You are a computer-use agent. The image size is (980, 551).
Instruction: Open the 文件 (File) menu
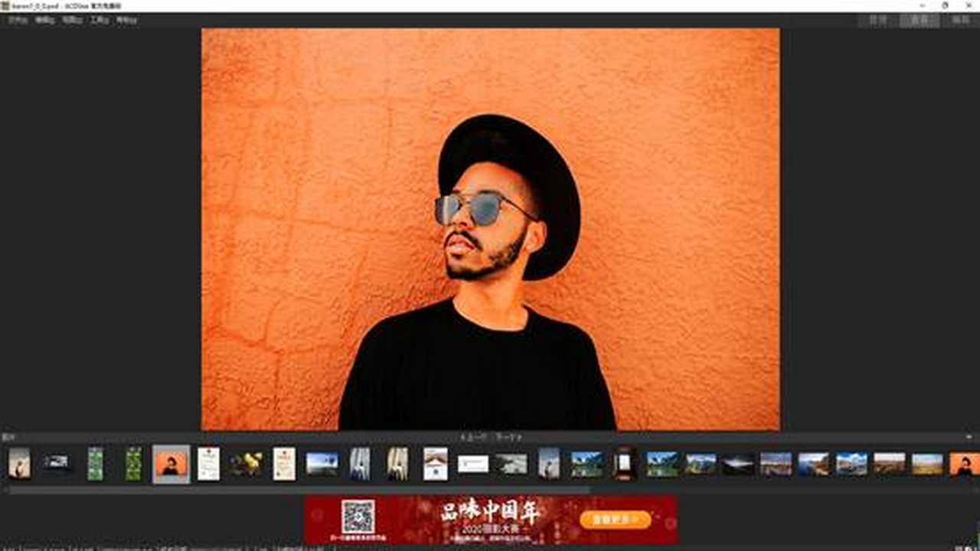(17, 20)
